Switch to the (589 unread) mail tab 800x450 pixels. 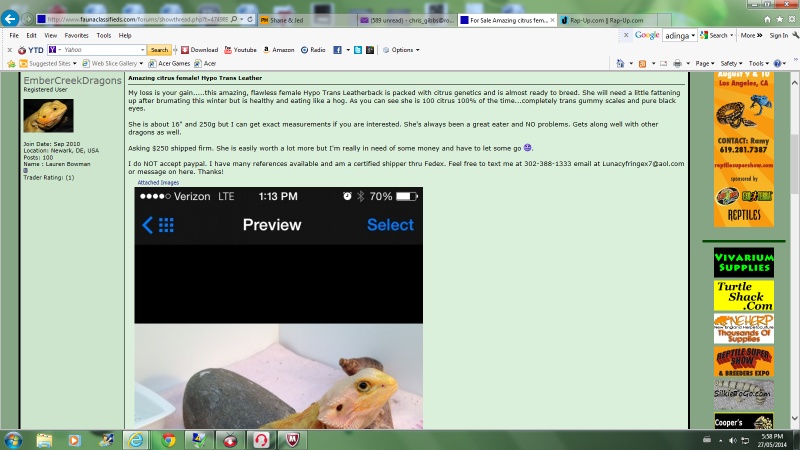(407, 20)
